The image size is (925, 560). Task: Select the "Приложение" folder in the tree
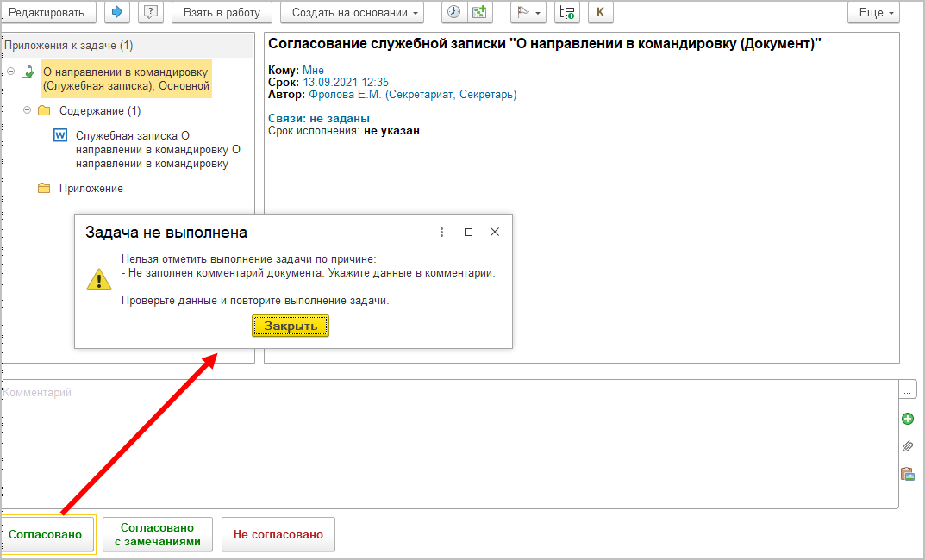point(91,188)
